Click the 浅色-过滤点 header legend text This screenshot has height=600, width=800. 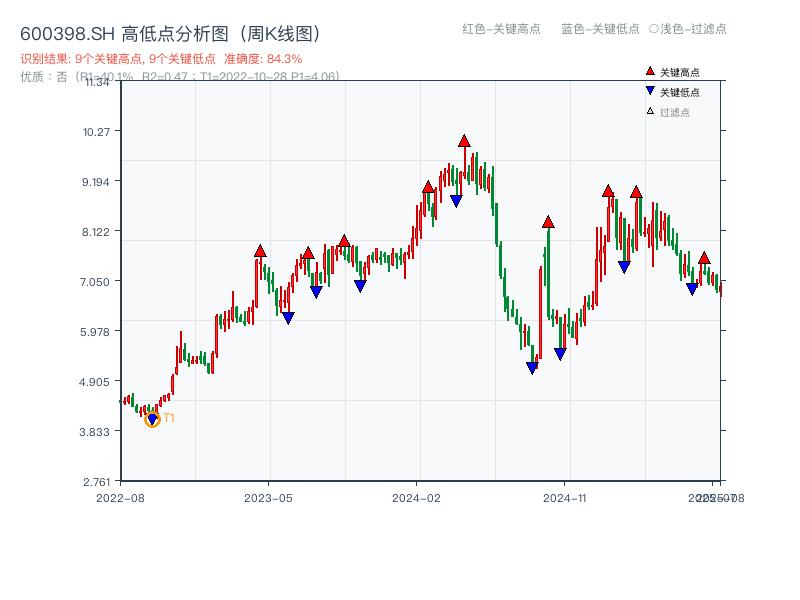tap(693, 29)
